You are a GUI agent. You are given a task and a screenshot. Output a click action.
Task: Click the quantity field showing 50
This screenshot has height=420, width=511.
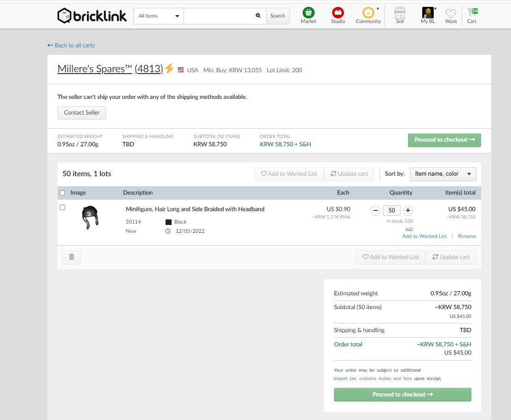[x=392, y=211]
